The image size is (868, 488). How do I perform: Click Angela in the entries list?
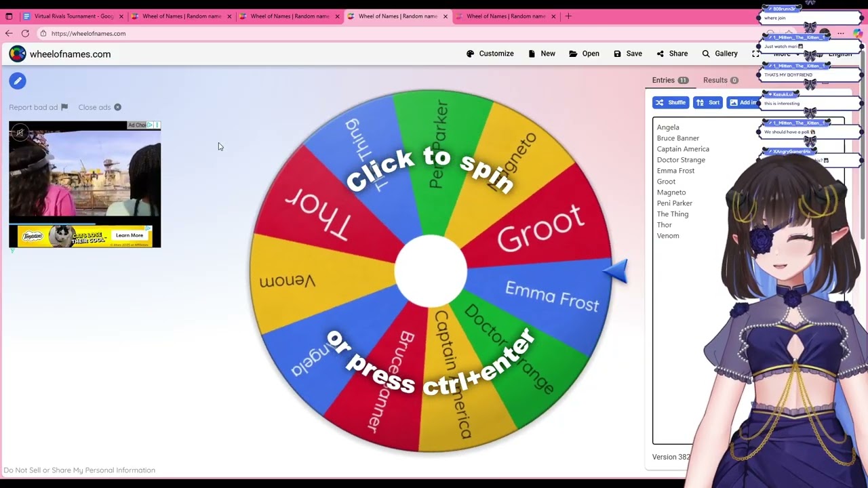[668, 127]
